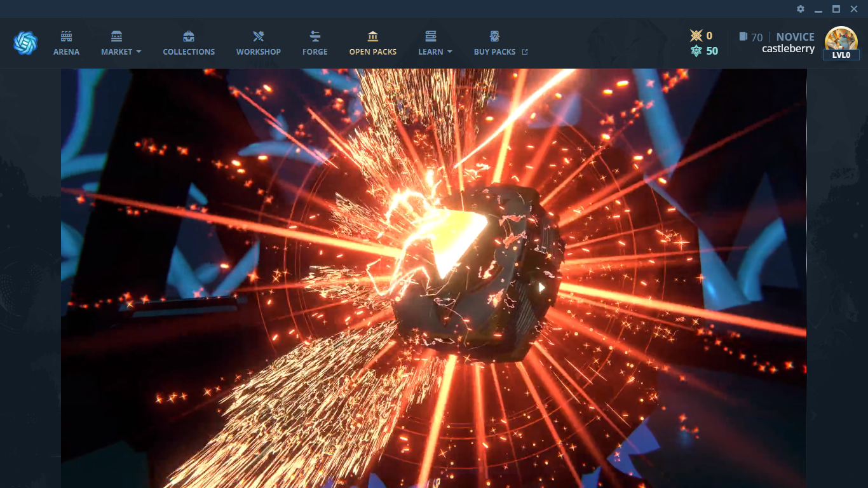The width and height of the screenshot is (868, 488).
Task: Expand the Market dropdown menu
Action: click(x=121, y=43)
